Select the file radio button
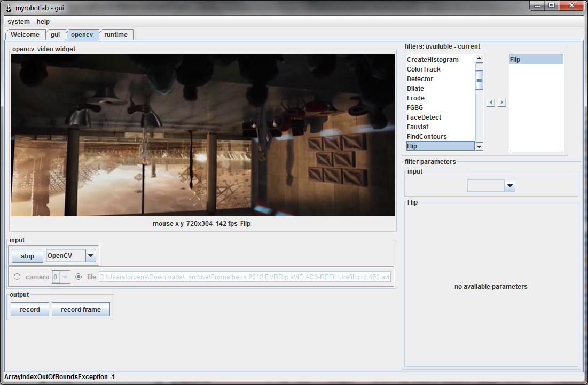The image size is (588, 385). point(79,277)
